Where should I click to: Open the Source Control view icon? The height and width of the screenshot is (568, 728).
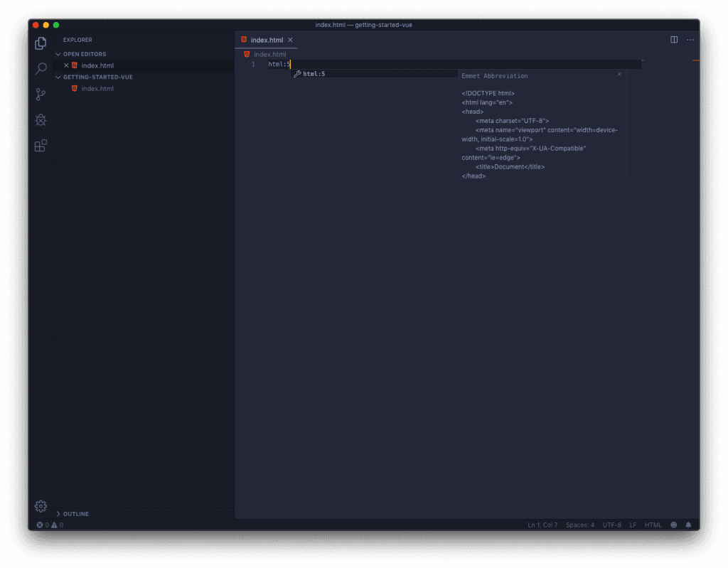pyautogui.click(x=41, y=95)
